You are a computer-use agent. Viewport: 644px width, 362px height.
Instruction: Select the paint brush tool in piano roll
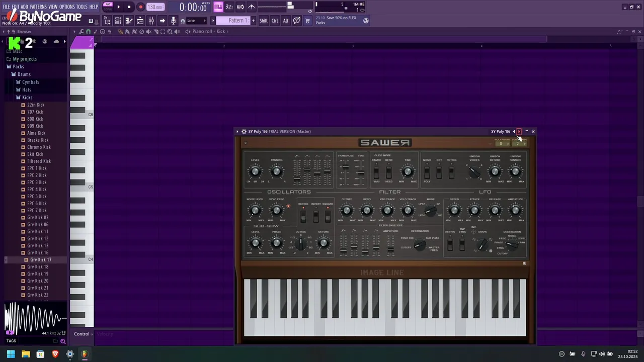(x=127, y=31)
